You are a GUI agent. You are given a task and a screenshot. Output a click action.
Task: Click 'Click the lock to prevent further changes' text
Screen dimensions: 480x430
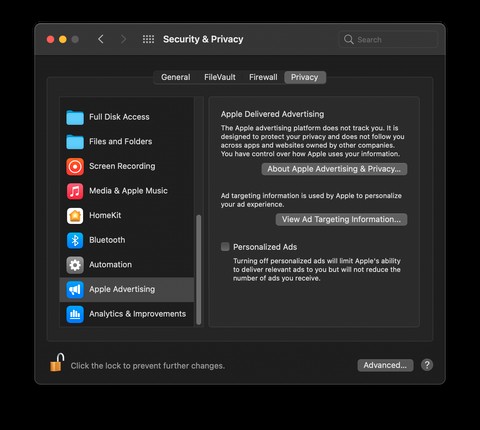tap(148, 366)
